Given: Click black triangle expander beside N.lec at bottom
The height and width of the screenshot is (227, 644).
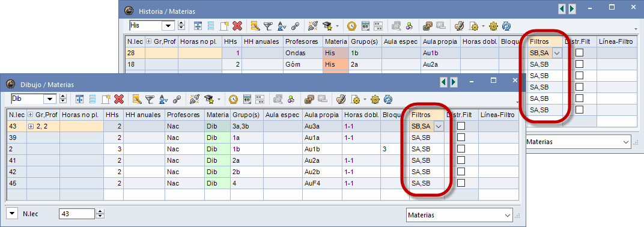Looking at the screenshot, I should click(x=12, y=213).
